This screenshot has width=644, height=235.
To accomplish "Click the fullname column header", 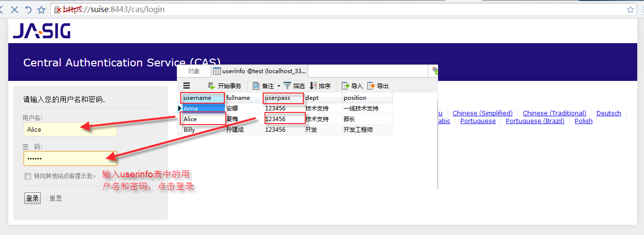I will tap(244, 98).
